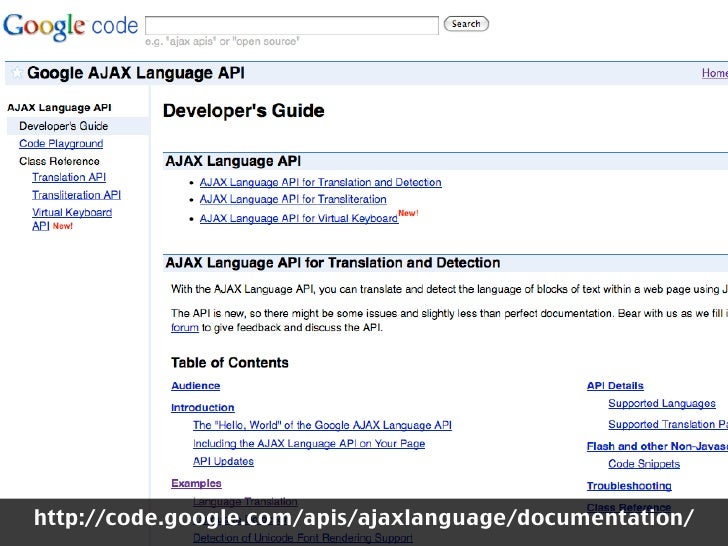Click the search input field
This screenshot has height=546, width=728.
coord(292,25)
